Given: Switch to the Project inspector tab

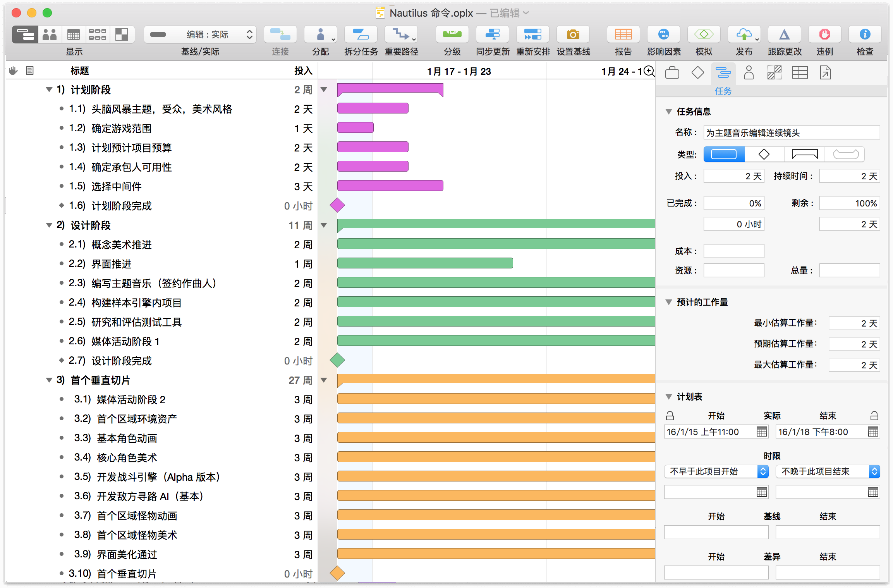Looking at the screenshot, I should [x=672, y=72].
